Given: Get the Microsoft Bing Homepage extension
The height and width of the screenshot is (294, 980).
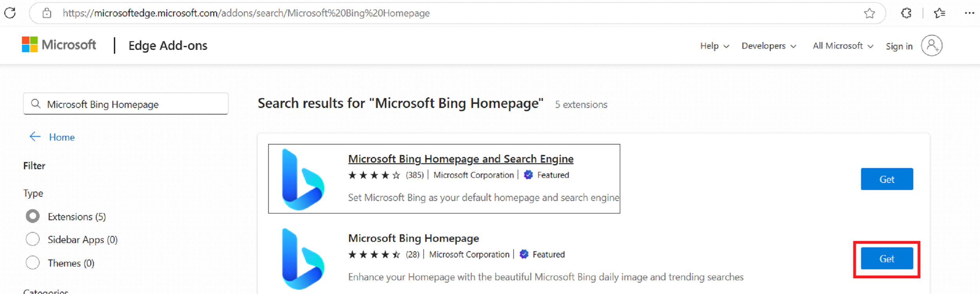Looking at the screenshot, I should (887, 259).
